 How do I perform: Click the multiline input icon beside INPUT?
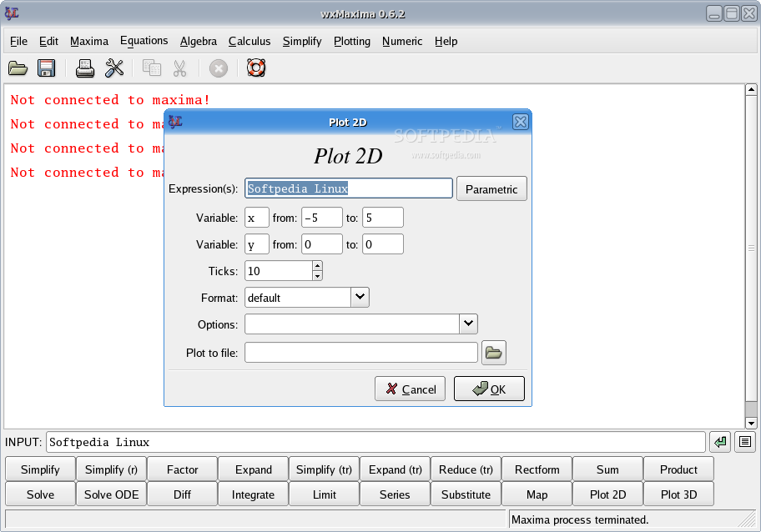pyautogui.click(x=745, y=442)
